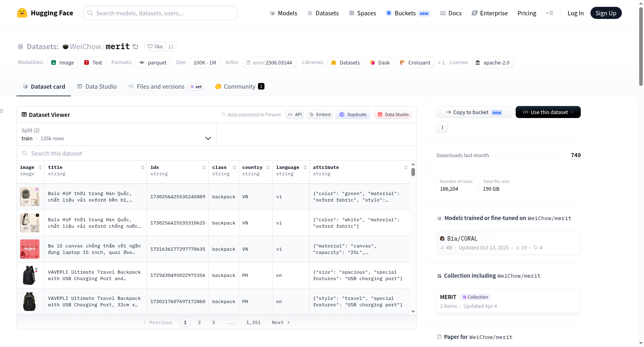Open the additional navigation menu icon
Viewport: 644px width, 347px height.
pos(549,13)
